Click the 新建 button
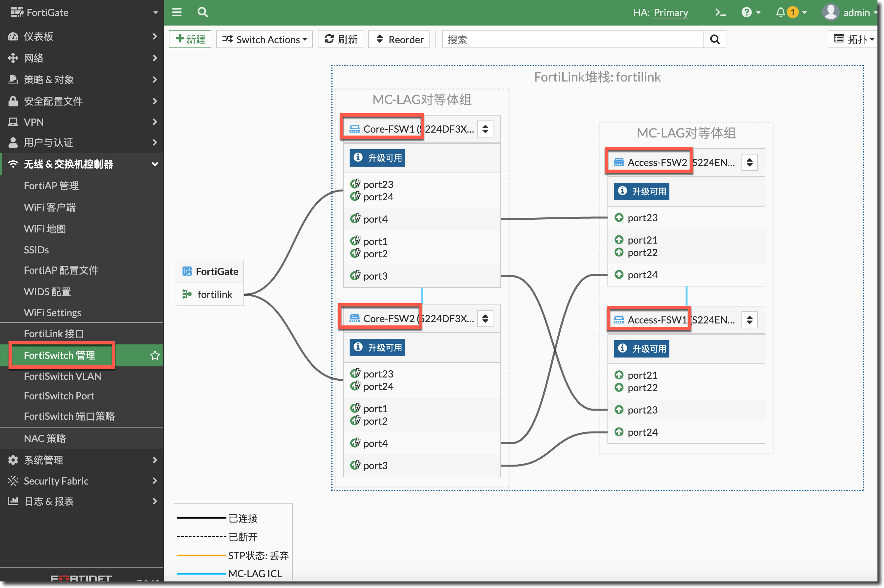The width and height of the screenshot is (884, 588). pyautogui.click(x=190, y=39)
